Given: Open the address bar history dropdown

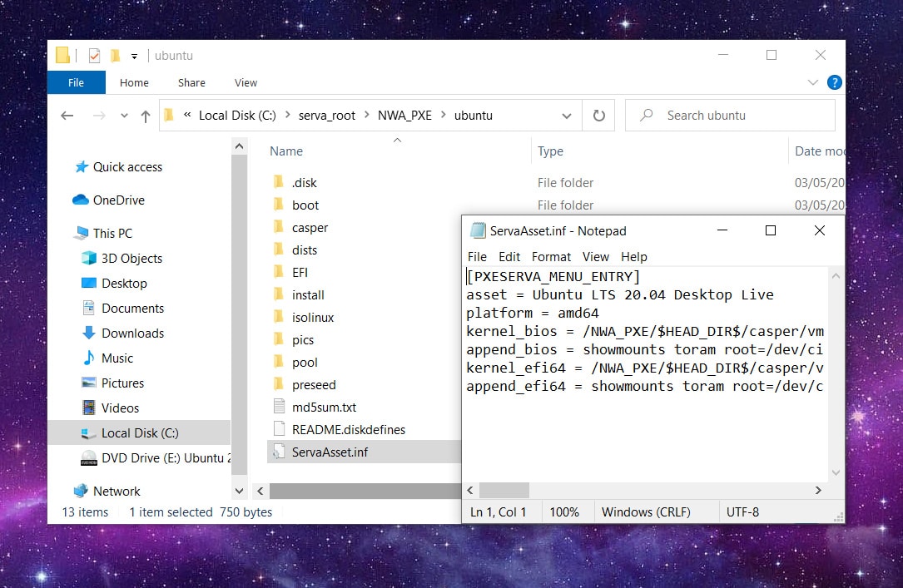Looking at the screenshot, I should pyautogui.click(x=567, y=116).
